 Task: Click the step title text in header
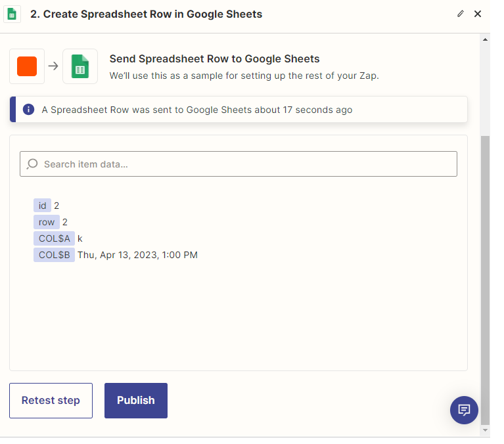146,14
